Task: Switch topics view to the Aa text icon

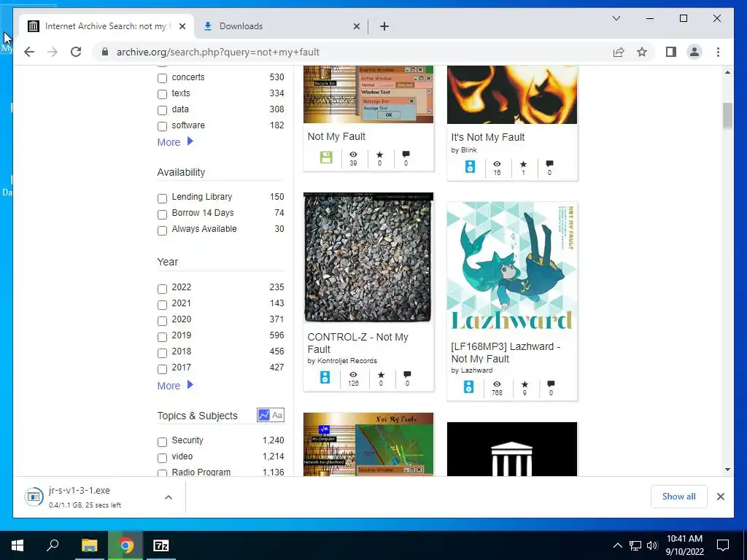Action: click(277, 415)
